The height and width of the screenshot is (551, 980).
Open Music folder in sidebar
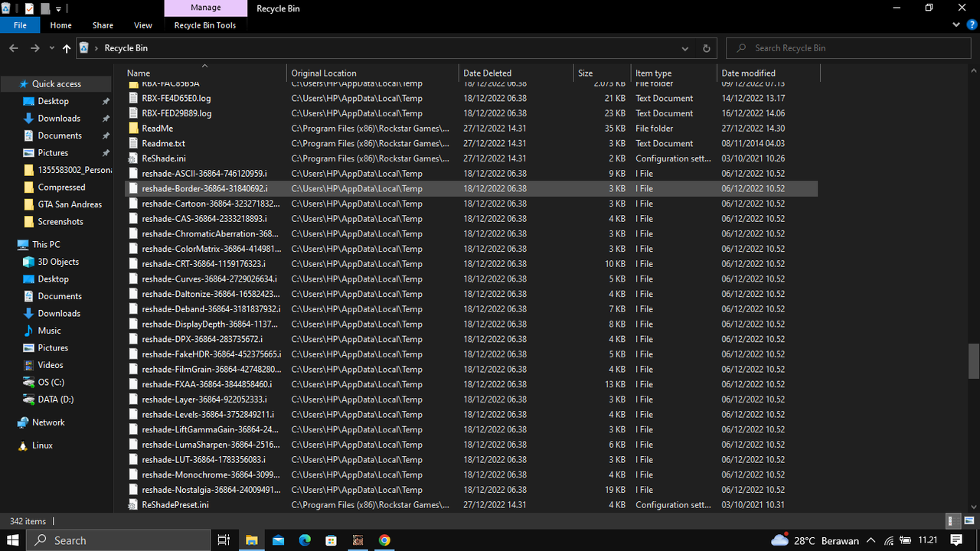pos(49,331)
